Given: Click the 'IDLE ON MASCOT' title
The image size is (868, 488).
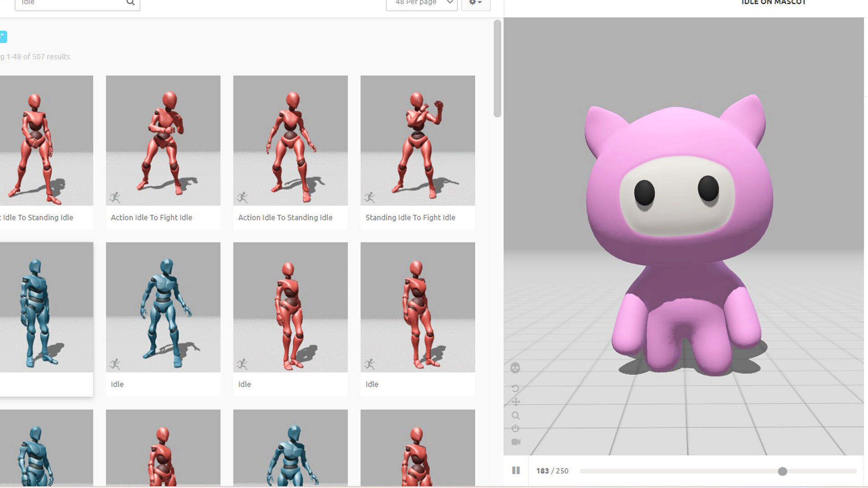Looking at the screenshot, I should [x=774, y=2].
